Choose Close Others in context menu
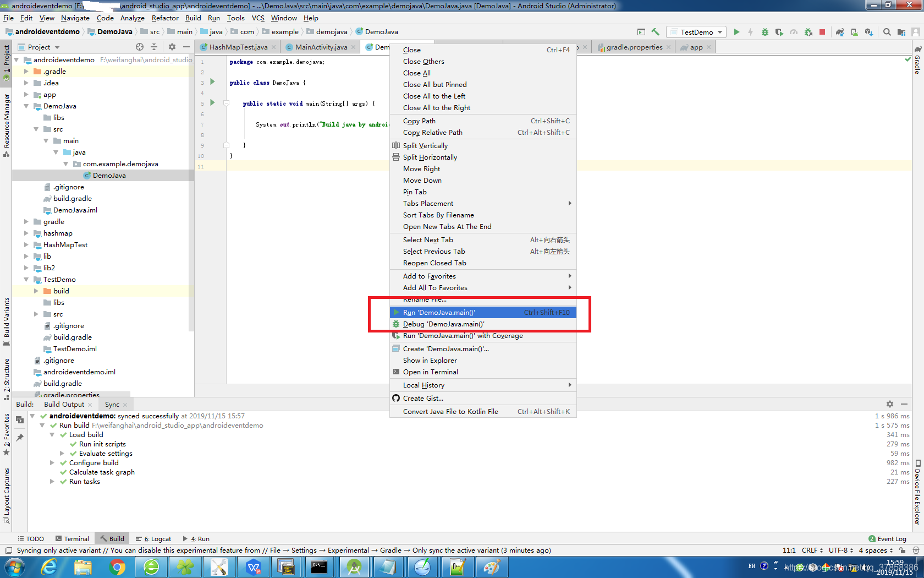This screenshot has width=924, height=578. click(483, 62)
